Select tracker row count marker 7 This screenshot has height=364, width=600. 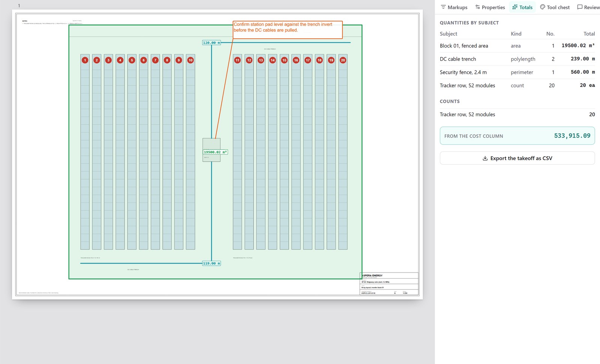tap(155, 60)
